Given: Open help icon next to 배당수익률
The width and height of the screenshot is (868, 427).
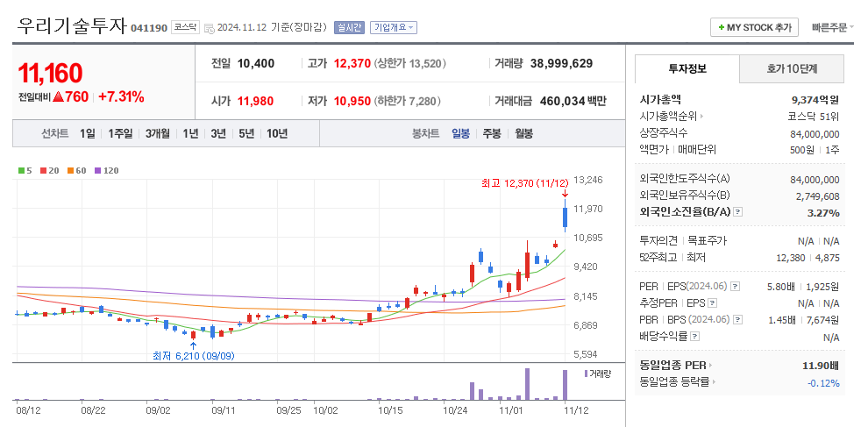Looking at the screenshot, I should pos(695,336).
